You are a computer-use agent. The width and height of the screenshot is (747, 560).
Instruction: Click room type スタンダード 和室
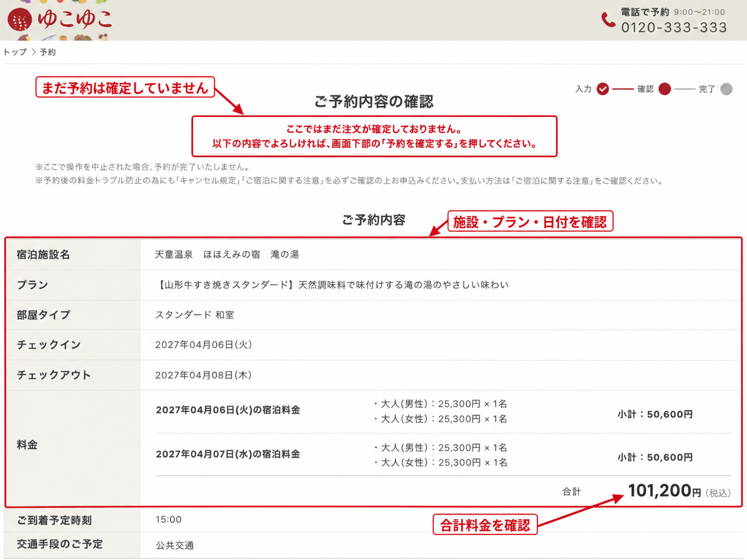point(194,315)
